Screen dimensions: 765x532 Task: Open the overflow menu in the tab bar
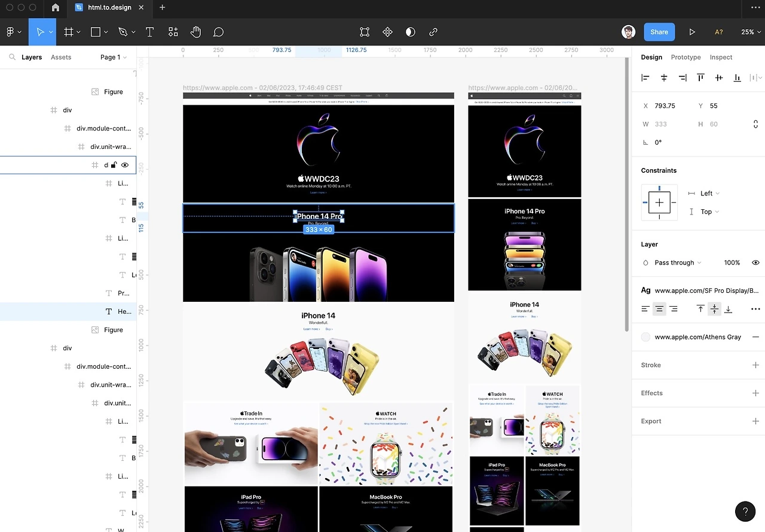(755, 8)
